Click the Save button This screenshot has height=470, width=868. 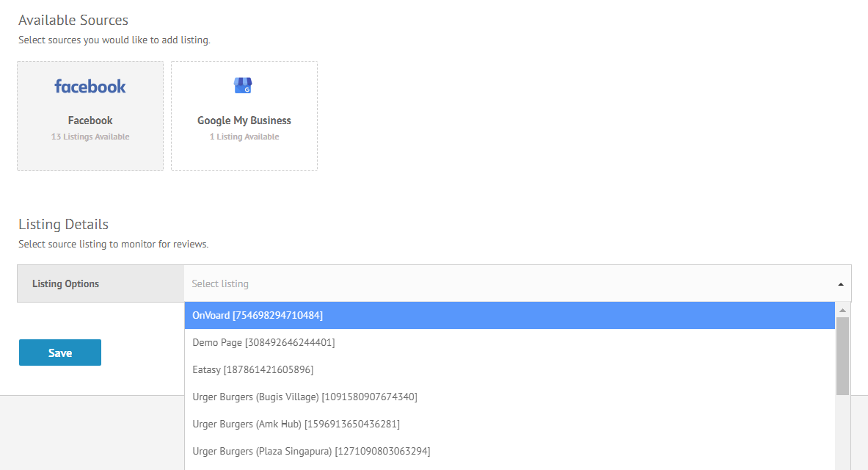(x=59, y=352)
